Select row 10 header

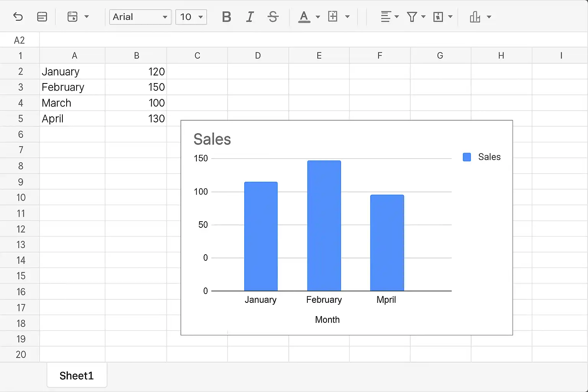[x=20, y=198]
